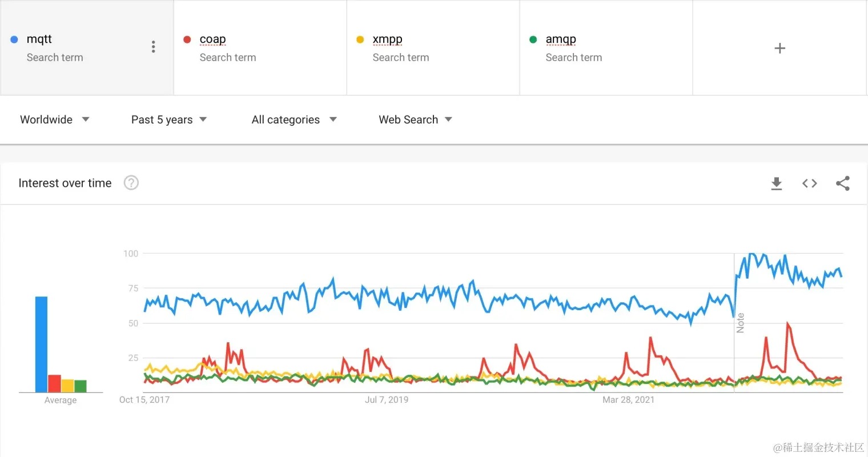
Task: Open the help icon beside Interest over time
Action: pos(131,183)
